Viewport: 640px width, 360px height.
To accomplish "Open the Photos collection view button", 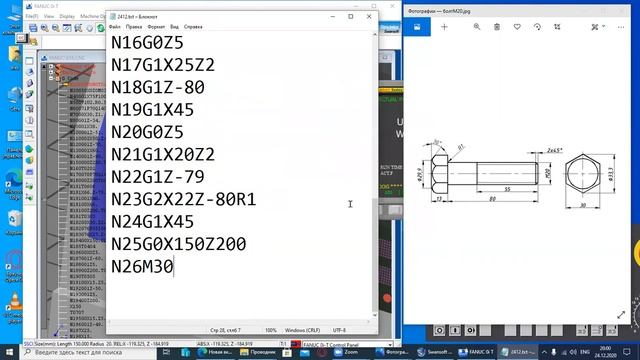I will 417,27.
